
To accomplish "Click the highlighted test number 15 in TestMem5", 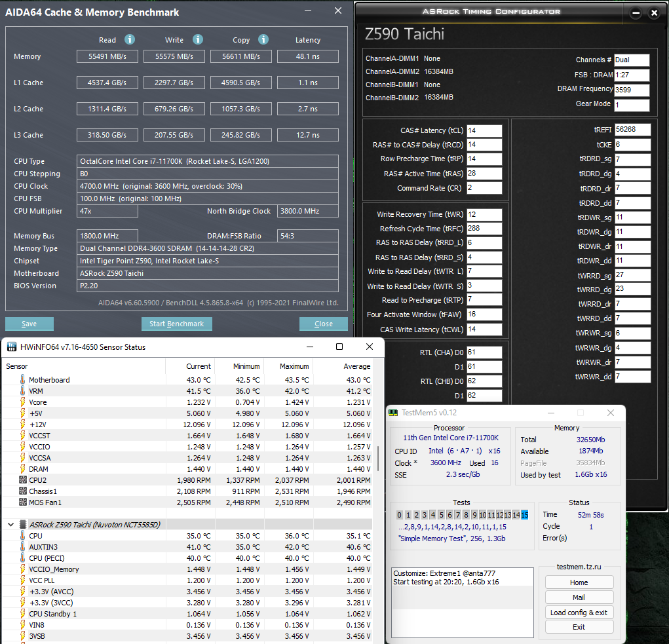I will (525, 515).
